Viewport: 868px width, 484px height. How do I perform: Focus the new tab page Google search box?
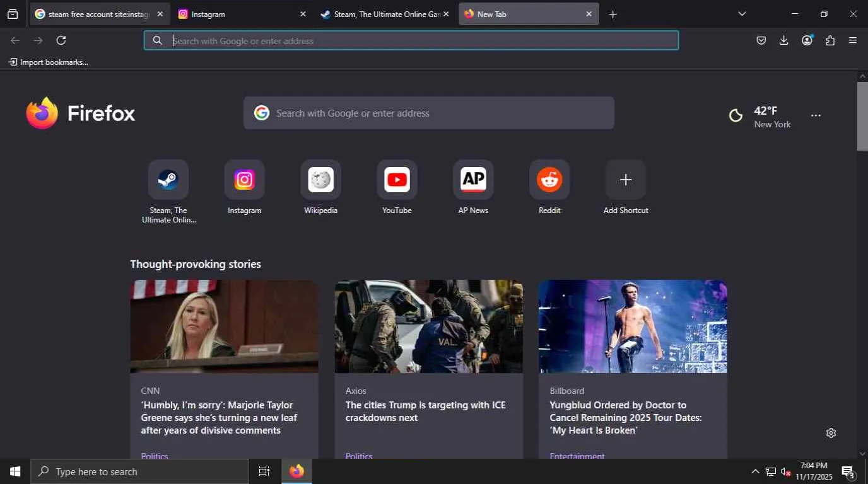(429, 113)
